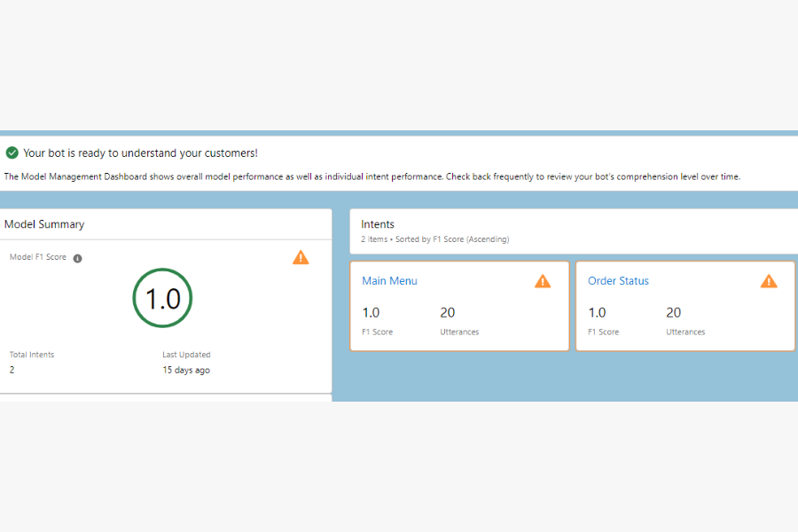Viewport: 798px width, 532px height.
Task: Click the Model F1 Score label
Action: pyautogui.click(x=38, y=257)
